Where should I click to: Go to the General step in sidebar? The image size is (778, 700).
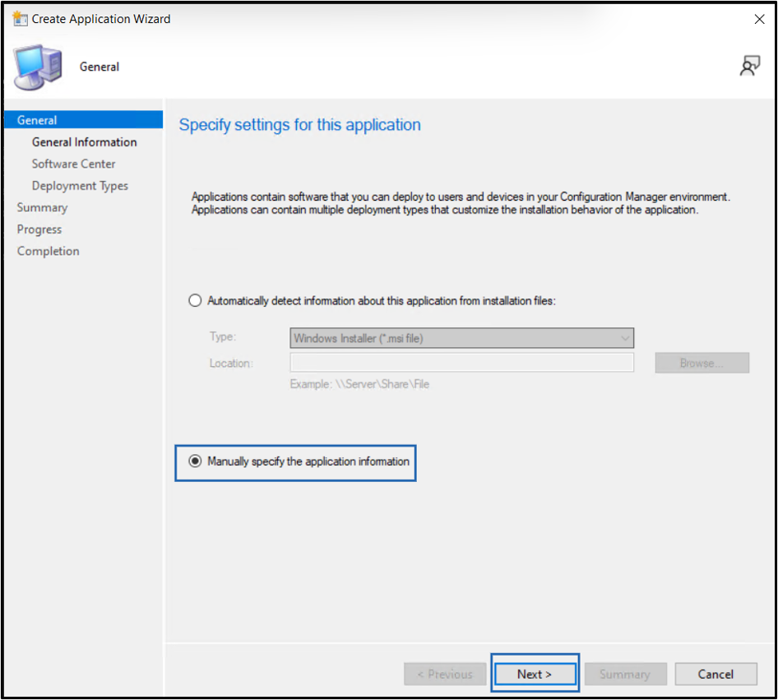(x=83, y=120)
